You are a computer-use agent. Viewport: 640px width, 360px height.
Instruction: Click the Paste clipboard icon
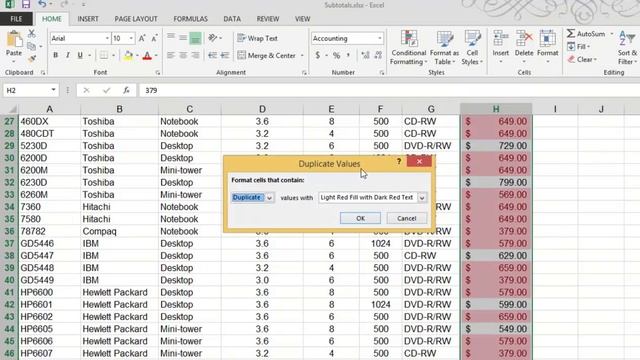click(x=14, y=40)
